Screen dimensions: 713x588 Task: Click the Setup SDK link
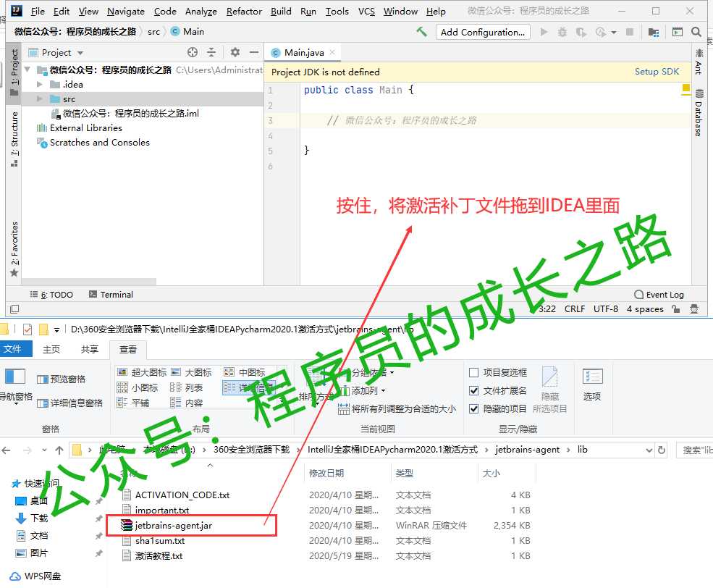click(657, 72)
